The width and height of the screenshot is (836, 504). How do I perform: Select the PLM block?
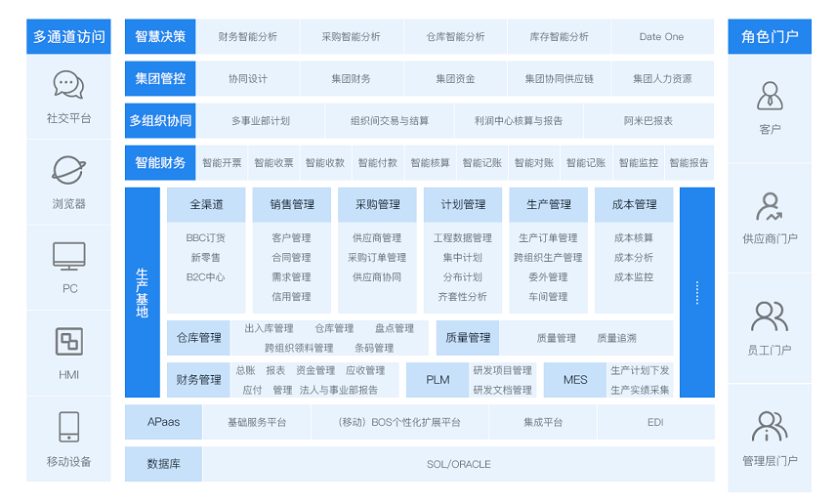438,380
